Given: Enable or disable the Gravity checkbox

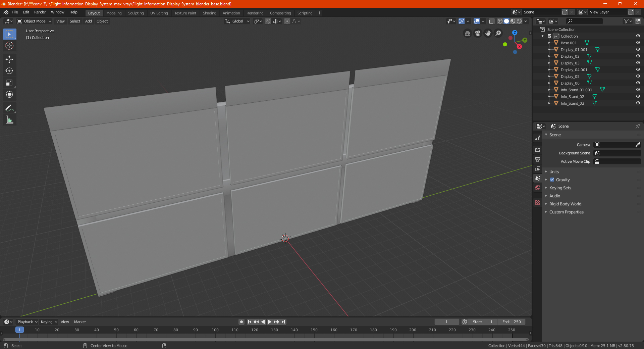Looking at the screenshot, I should [552, 180].
